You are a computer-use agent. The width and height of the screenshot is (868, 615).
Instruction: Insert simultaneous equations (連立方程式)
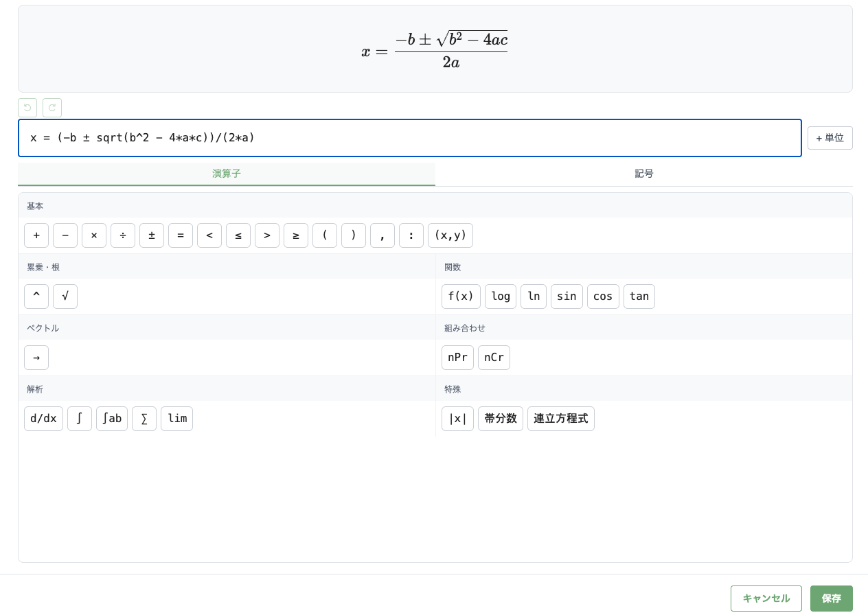561,419
